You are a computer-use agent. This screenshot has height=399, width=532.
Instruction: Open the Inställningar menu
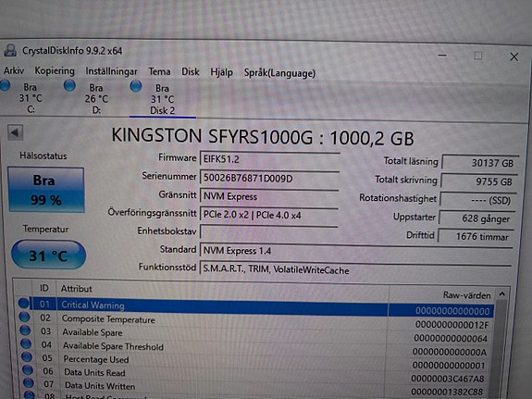point(111,71)
